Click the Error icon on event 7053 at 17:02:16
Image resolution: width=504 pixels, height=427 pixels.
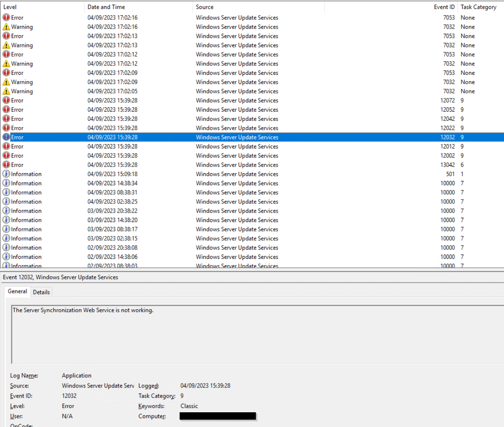click(x=6, y=17)
